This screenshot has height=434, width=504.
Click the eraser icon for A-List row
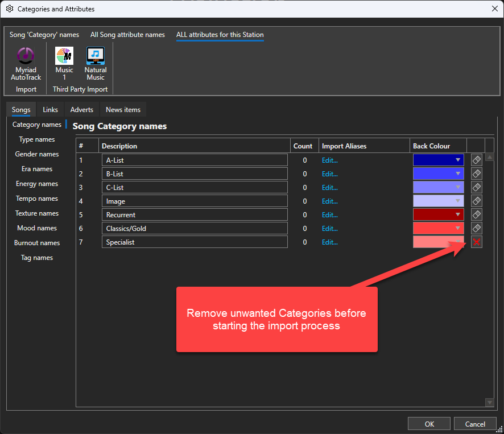coord(477,160)
